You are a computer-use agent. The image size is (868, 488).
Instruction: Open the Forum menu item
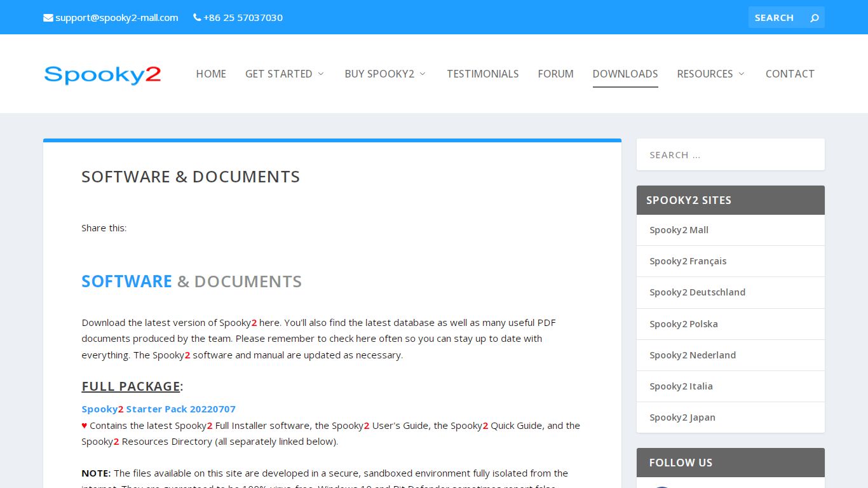click(x=555, y=74)
